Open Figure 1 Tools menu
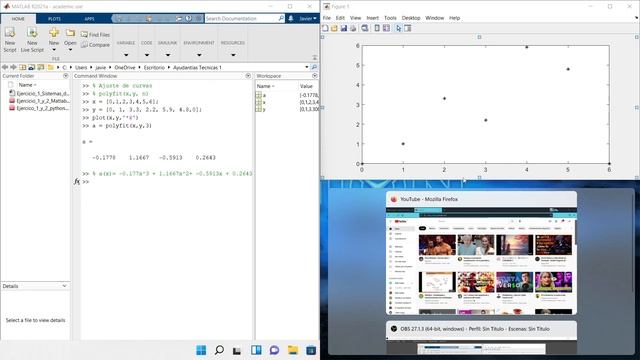Image resolution: width=640 pixels, height=360 pixels. (x=390, y=18)
